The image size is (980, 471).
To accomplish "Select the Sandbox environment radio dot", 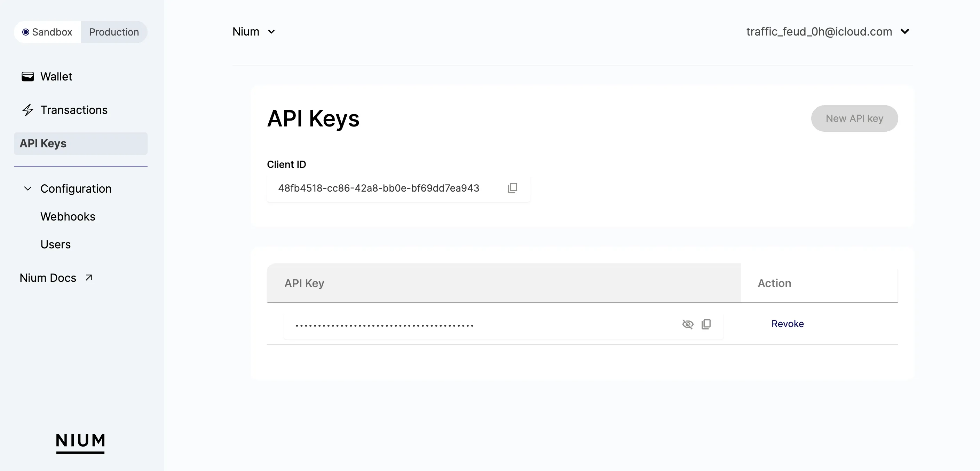I will point(25,32).
